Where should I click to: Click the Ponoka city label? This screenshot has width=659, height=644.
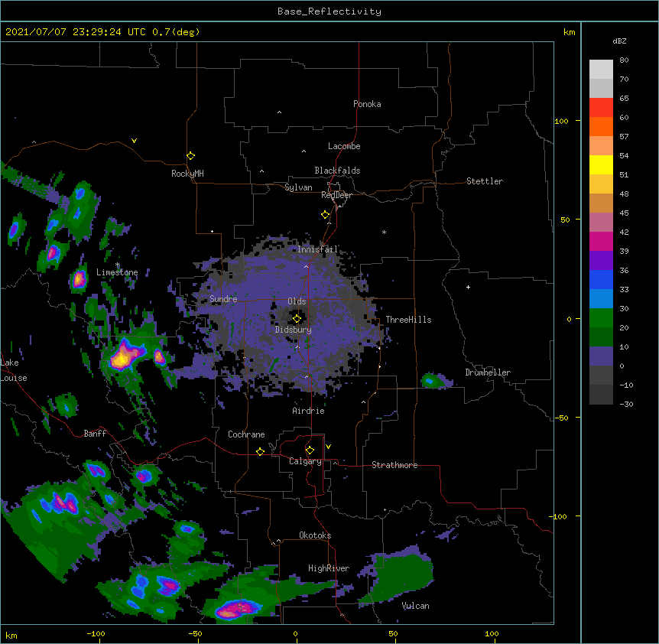point(367,104)
